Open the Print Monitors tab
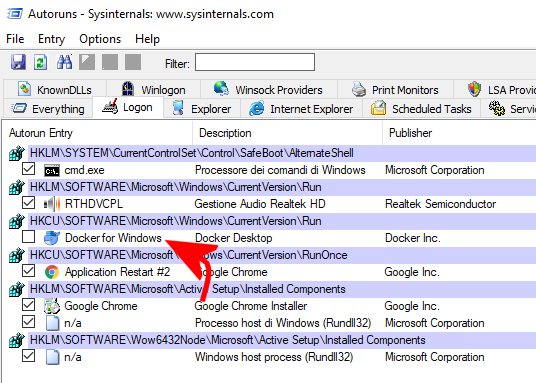This screenshot has width=536, height=383. point(395,90)
